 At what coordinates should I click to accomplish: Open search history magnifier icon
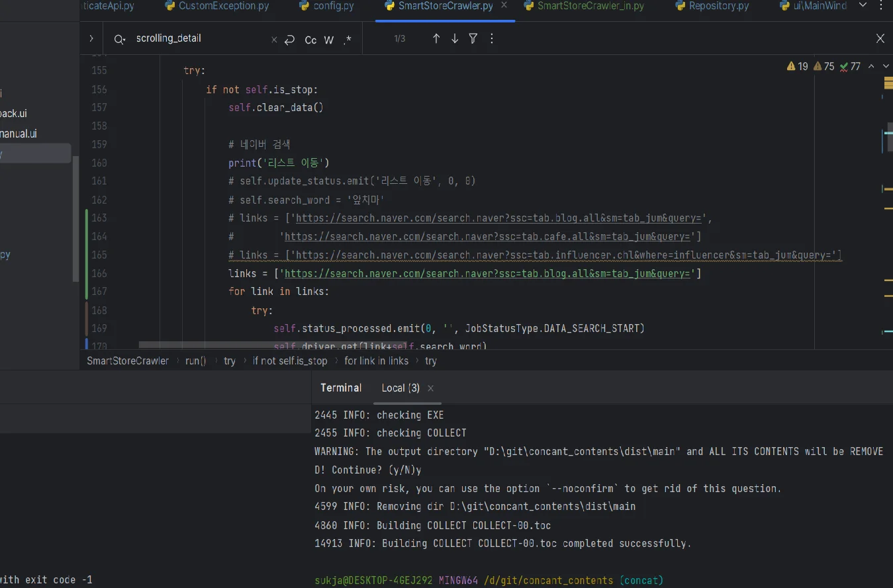tap(119, 39)
